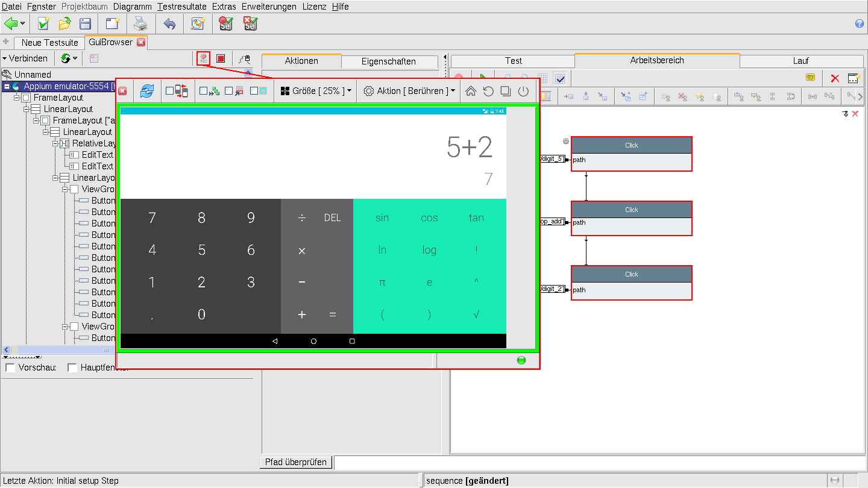Click the printer icon in main toolbar

pos(140,24)
